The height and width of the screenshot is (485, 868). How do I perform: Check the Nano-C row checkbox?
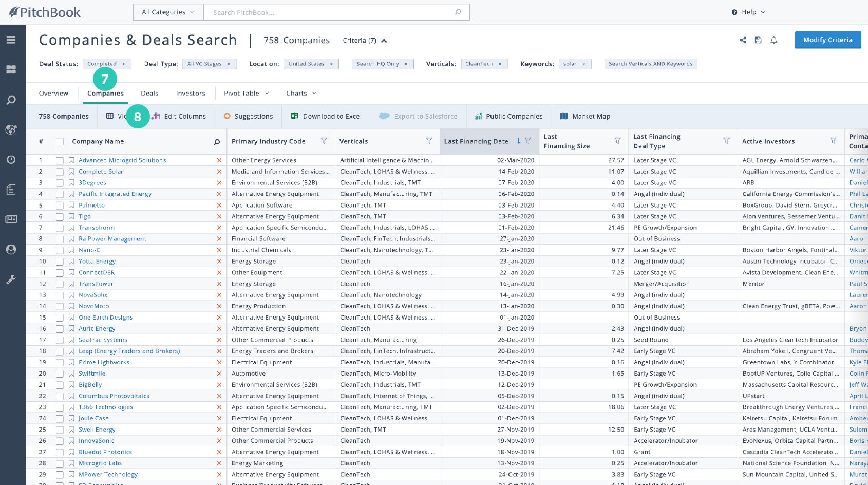pyautogui.click(x=60, y=250)
